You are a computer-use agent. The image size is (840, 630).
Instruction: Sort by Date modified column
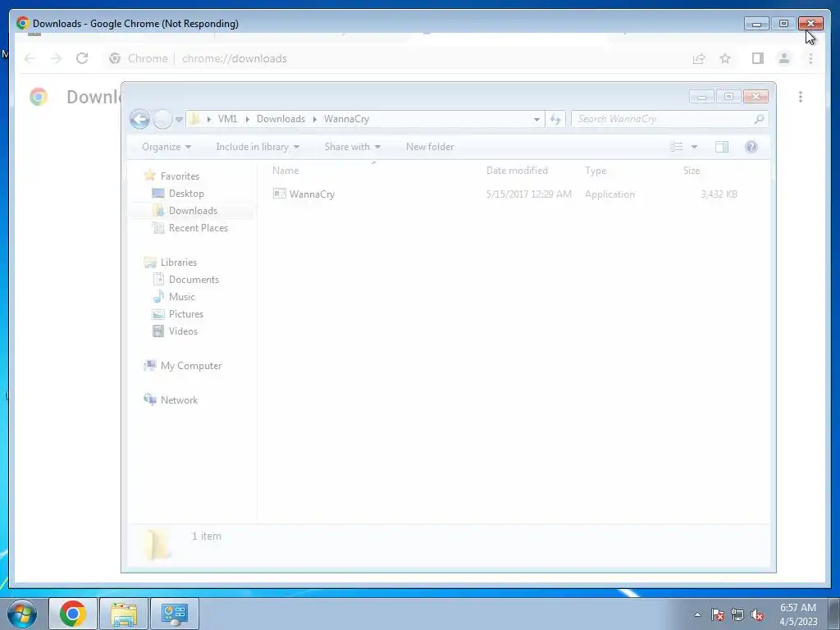click(517, 171)
